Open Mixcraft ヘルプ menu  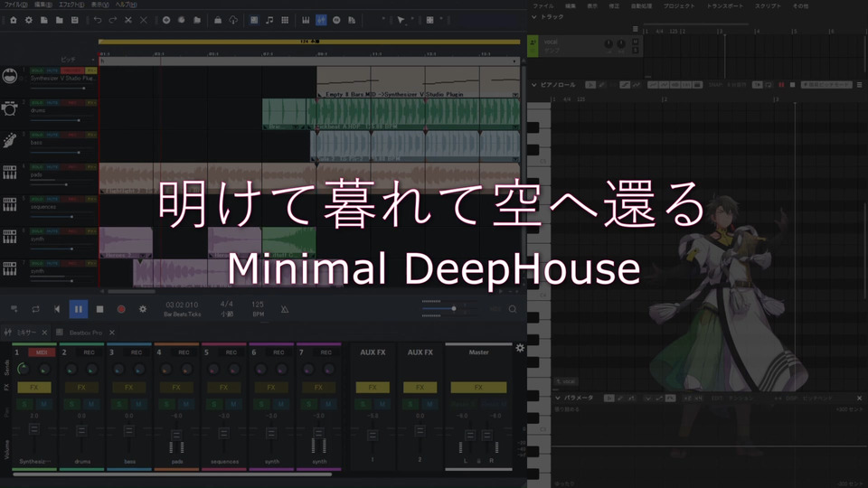[x=127, y=5]
